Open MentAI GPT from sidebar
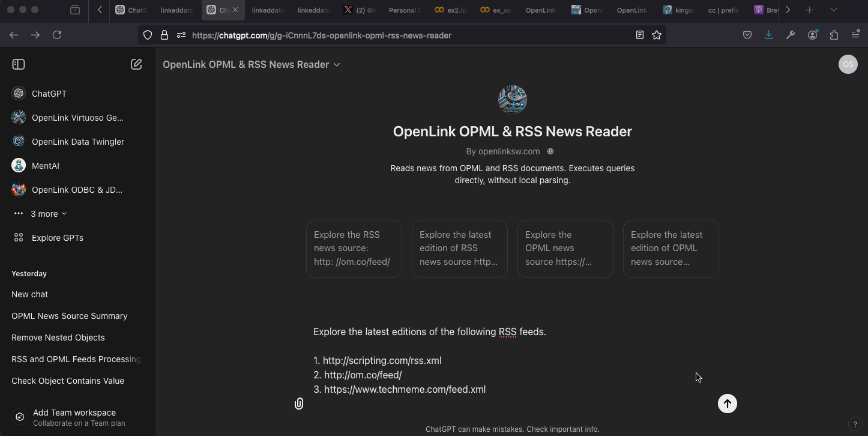The image size is (868, 436). [x=77, y=166]
